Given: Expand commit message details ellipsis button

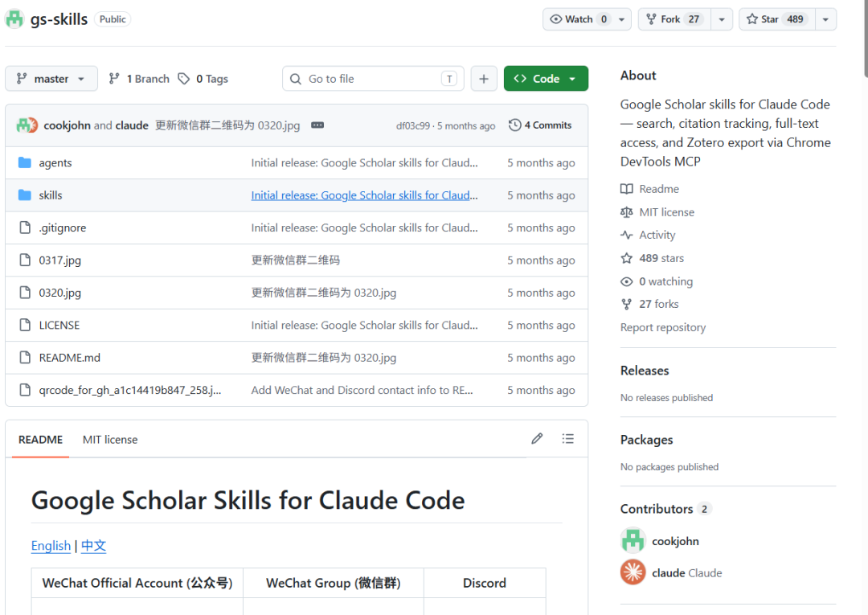Looking at the screenshot, I should [317, 125].
